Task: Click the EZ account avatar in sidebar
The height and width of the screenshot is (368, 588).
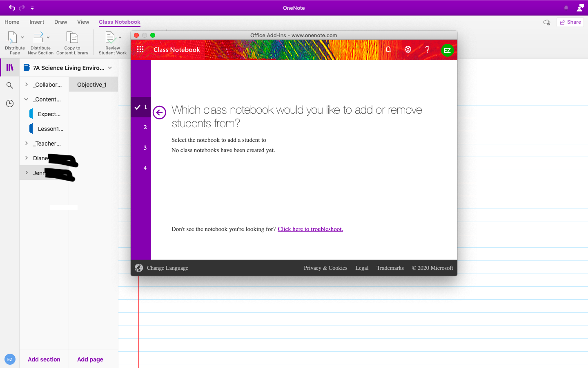Action: pos(10,359)
